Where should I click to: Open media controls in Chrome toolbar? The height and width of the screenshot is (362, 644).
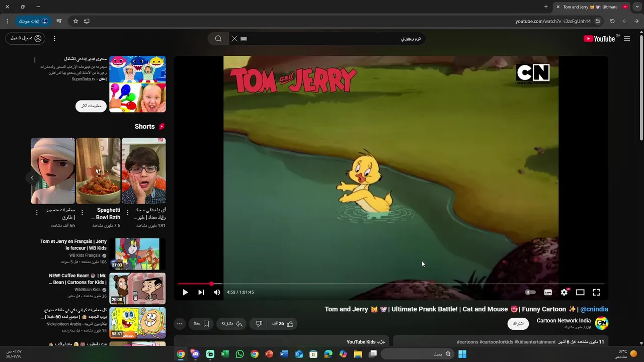[x=59, y=21]
